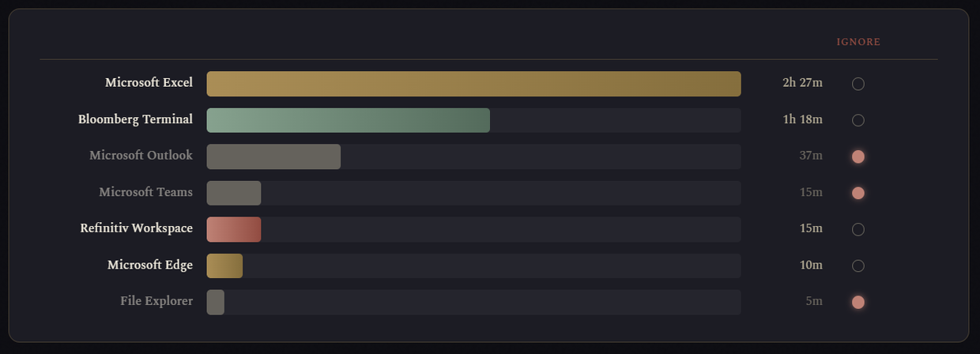Image resolution: width=980 pixels, height=354 pixels.
Task: Disable ignore for File Explorer
Action: click(x=857, y=302)
